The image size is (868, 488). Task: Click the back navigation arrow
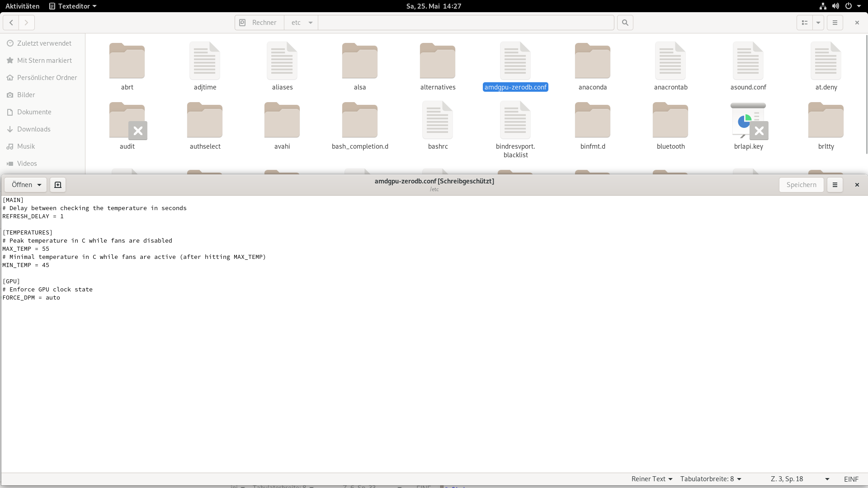coord(11,23)
